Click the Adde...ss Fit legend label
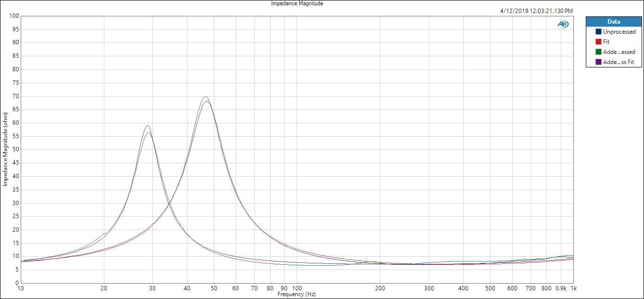 pos(619,62)
